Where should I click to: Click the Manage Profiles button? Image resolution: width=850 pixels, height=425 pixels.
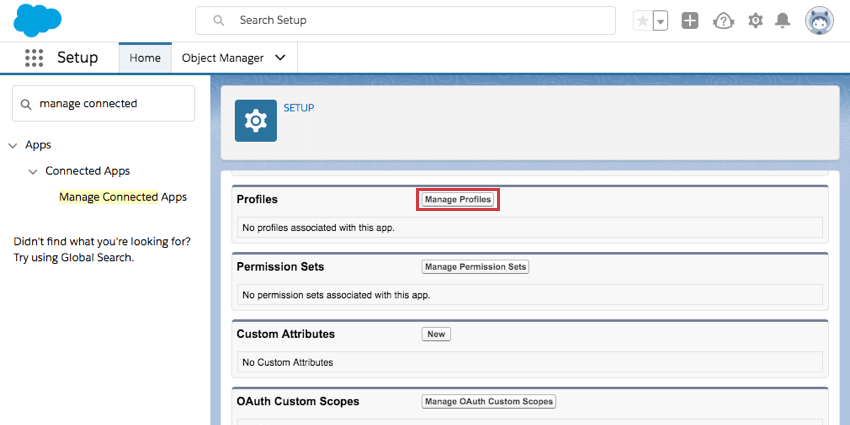(458, 200)
